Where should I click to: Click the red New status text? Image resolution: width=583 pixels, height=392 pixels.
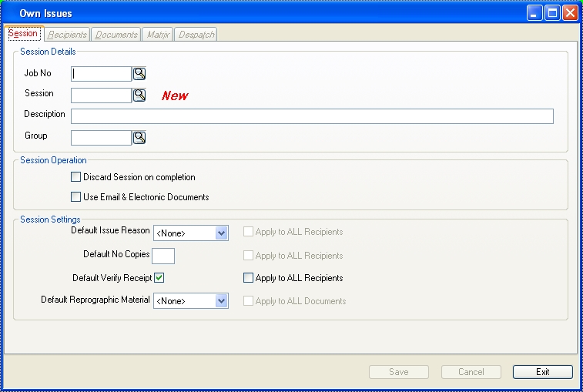pos(175,95)
